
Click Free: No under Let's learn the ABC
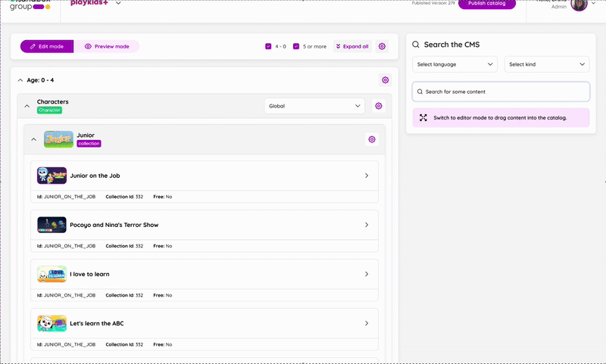163,344
